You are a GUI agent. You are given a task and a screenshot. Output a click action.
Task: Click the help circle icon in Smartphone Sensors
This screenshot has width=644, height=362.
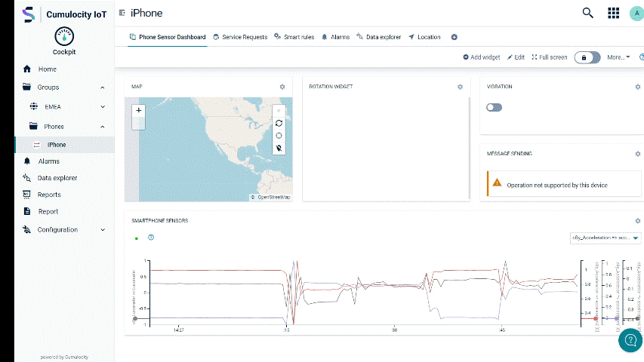coord(151,238)
